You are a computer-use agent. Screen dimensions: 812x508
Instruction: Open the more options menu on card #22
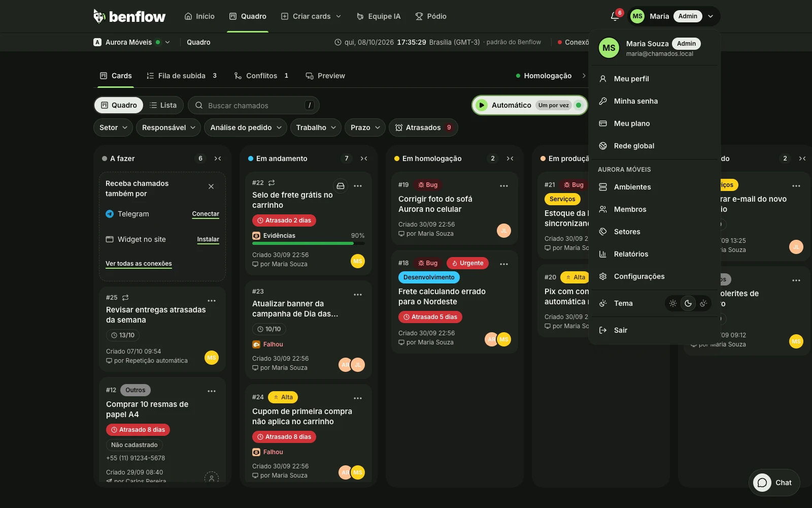tap(358, 186)
